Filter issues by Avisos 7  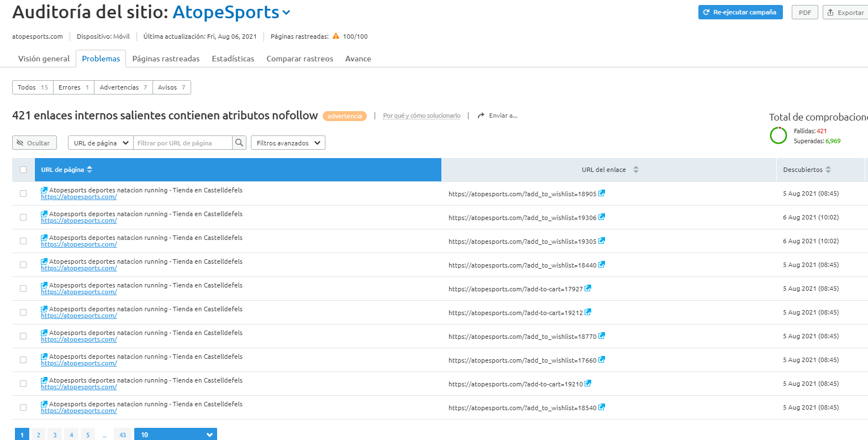(172, 87)
